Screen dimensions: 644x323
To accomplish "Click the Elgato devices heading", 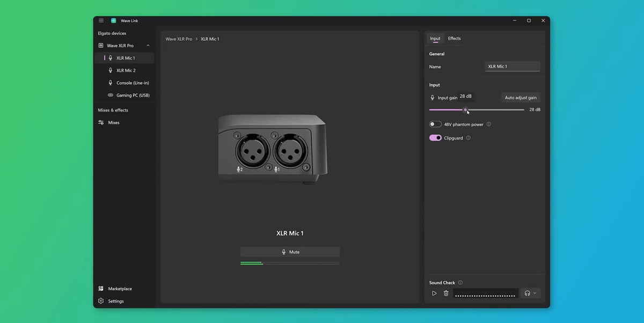I will pyautogui.click(x=112, y=33).
